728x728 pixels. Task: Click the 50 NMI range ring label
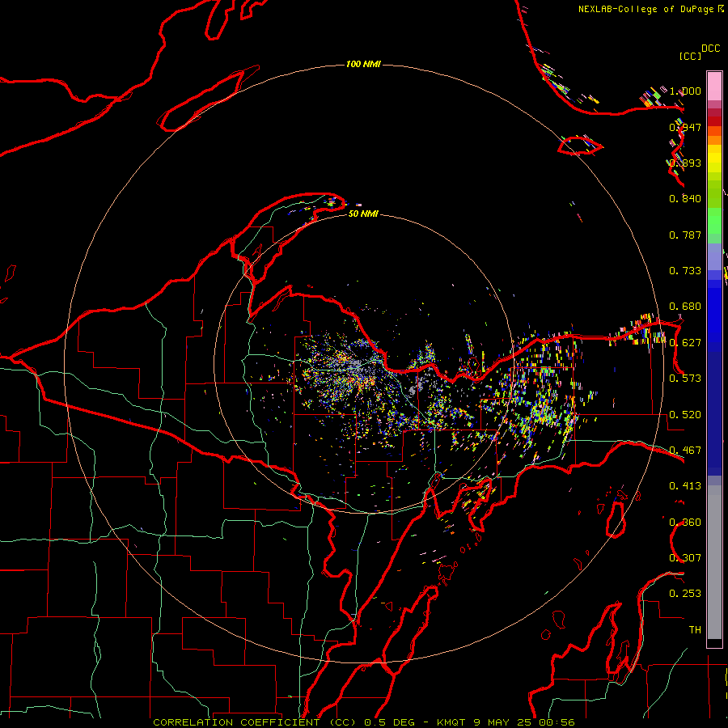click(363, 214)
